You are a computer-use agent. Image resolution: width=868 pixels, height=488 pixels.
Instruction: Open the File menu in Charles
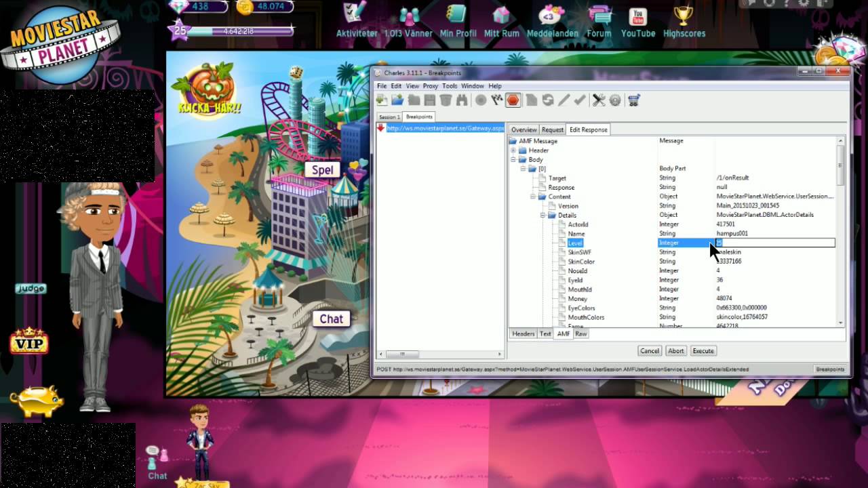click(382, 86)
